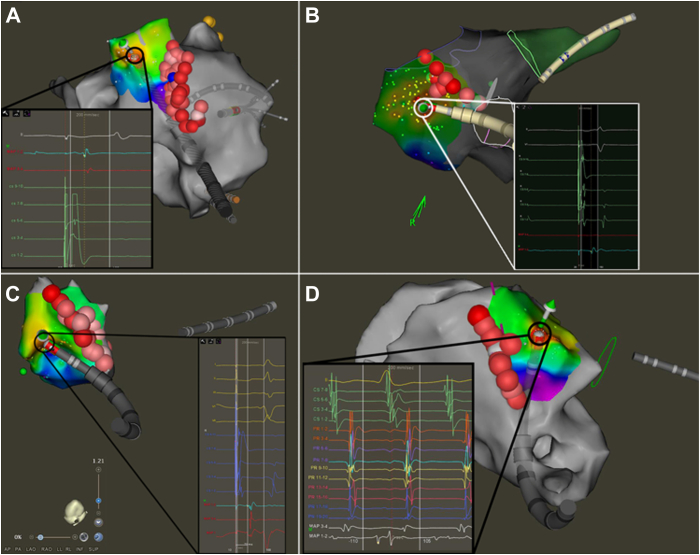Click the small icon at the transparency slider's left end

(31, 537)
